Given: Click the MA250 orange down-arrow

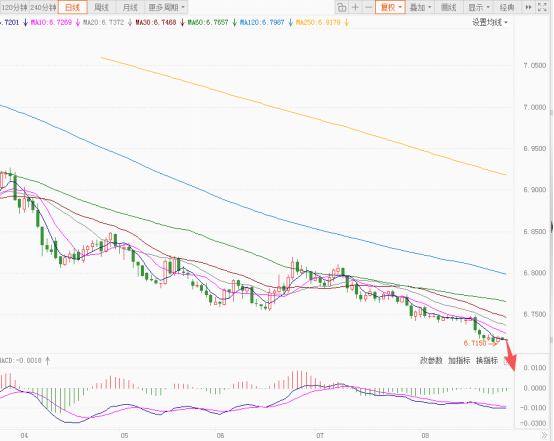Looking at the screenshot, I should (x=346, y=23).
